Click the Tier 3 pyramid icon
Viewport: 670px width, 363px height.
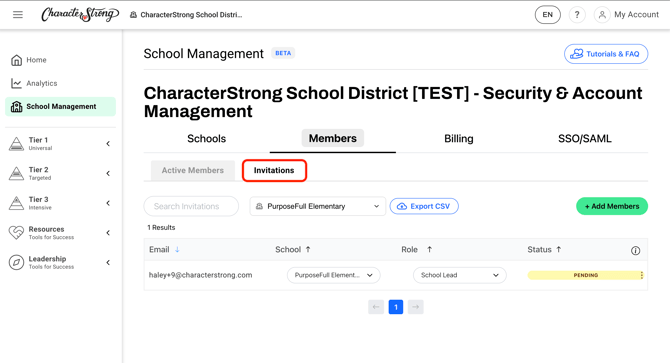(x=16, y=203)
